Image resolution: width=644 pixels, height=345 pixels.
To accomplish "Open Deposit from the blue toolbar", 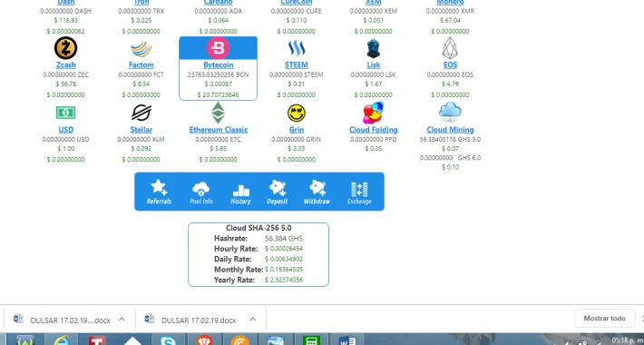I will (278, 192).
